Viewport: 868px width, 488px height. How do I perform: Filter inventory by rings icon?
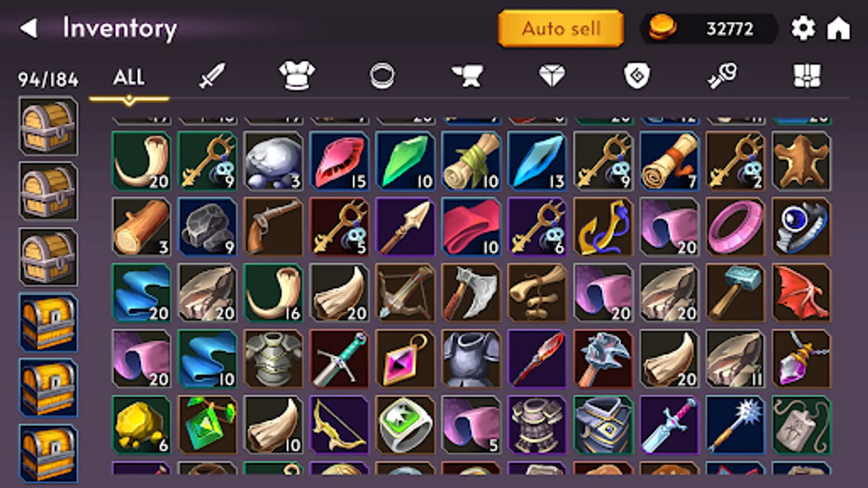pyautogui.click(x=382, y=76)
